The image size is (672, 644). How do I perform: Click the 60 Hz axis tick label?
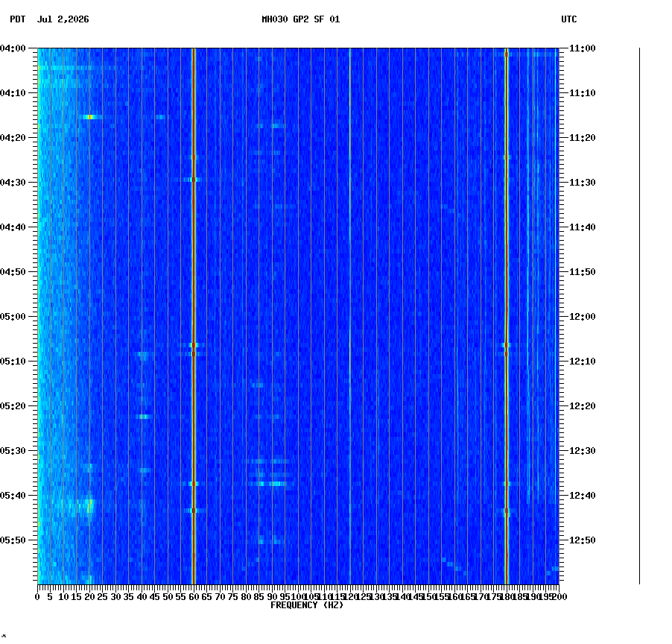point(194,597)
